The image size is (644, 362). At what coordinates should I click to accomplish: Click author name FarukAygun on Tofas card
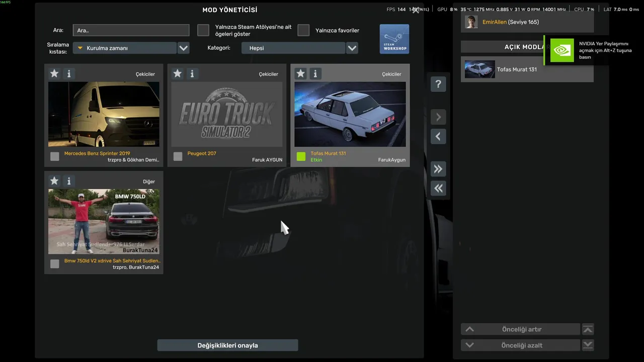click(x=392, y=160)
